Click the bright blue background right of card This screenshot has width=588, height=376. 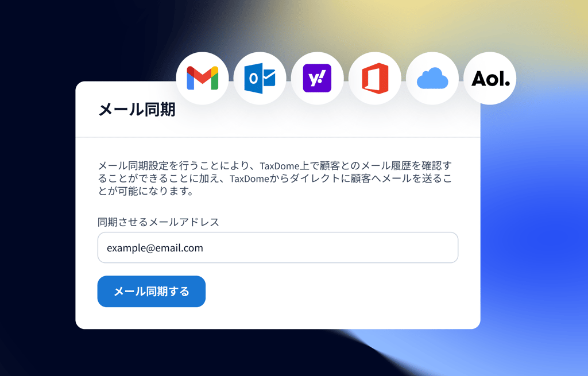tap(532, 225)
